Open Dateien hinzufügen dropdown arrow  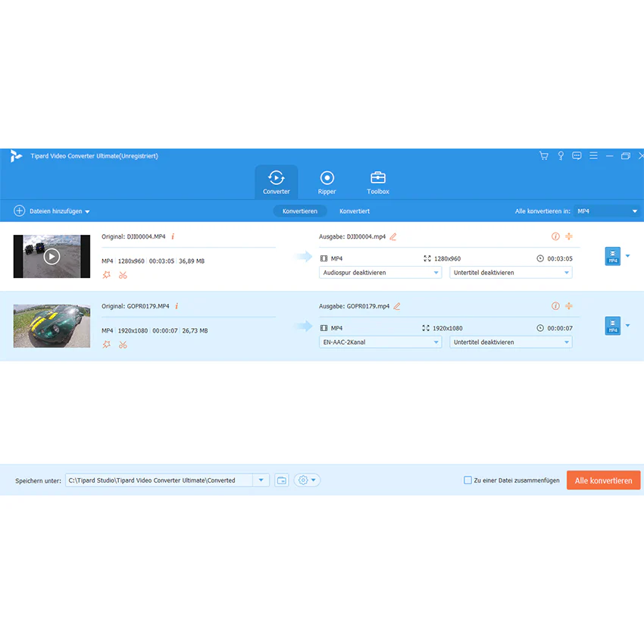[x=87, y=211]
